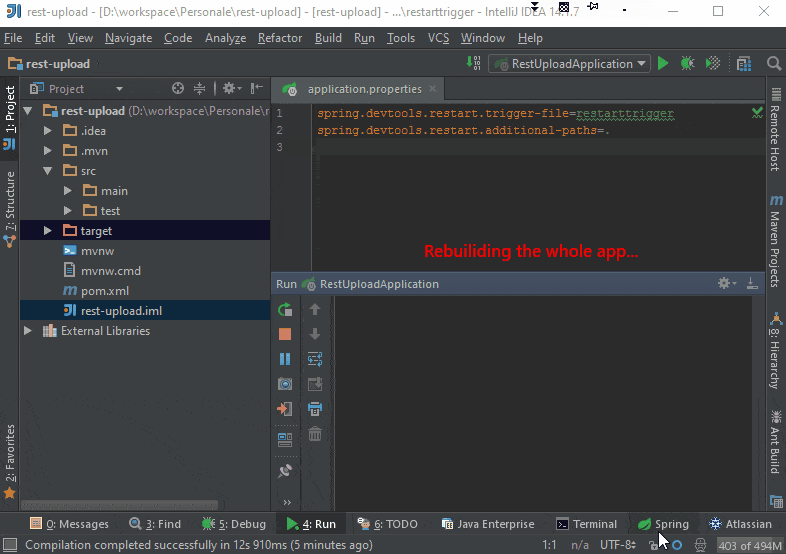The width and height of the screenshot is (786, 554).
Task: Click the Exit icon in Run panel
Action: (x=285, y=409)
